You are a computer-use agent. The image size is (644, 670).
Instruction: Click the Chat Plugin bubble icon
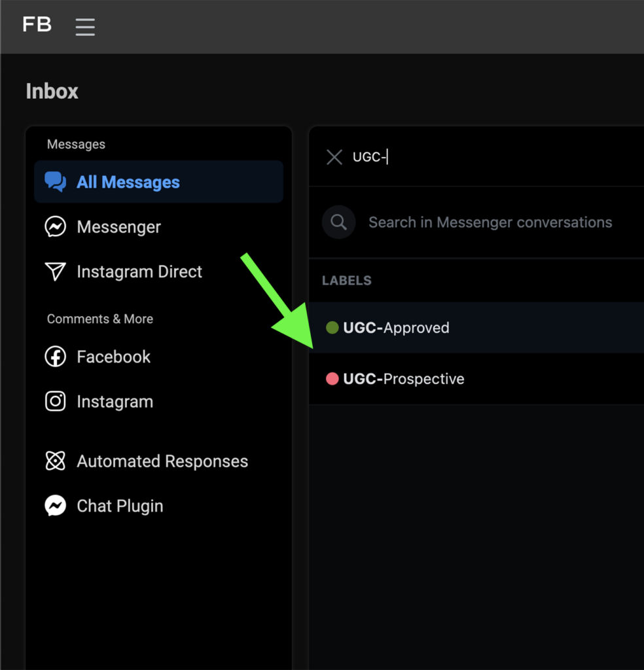(55, 506)
